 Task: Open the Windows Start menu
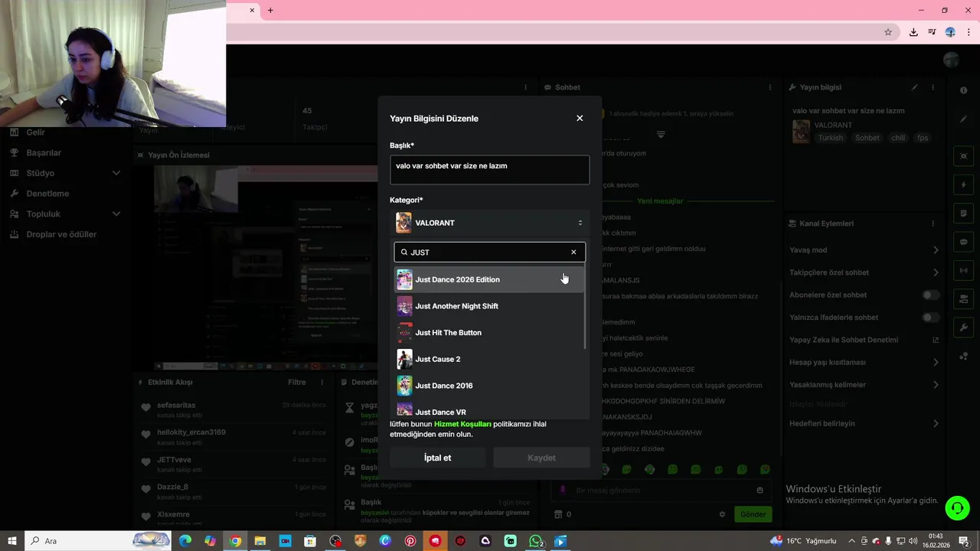click(12, 541)
